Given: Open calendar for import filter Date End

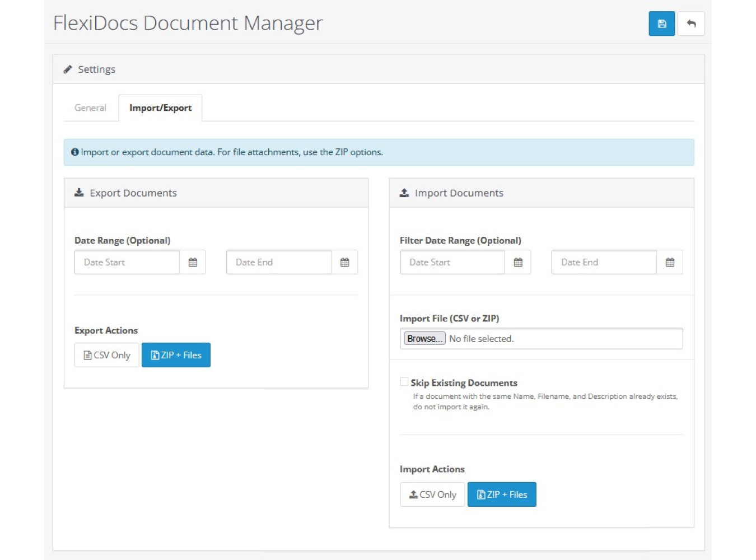Looking at the screenshot, I should coord(670,263).
